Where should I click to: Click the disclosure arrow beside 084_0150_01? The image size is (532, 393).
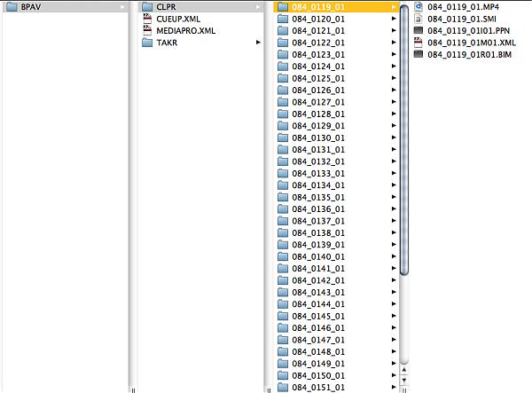click(394, 375)
